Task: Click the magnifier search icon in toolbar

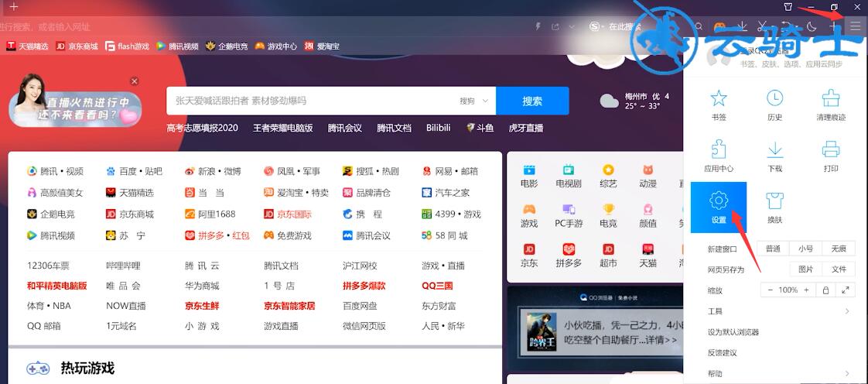Action: [699, 26]
